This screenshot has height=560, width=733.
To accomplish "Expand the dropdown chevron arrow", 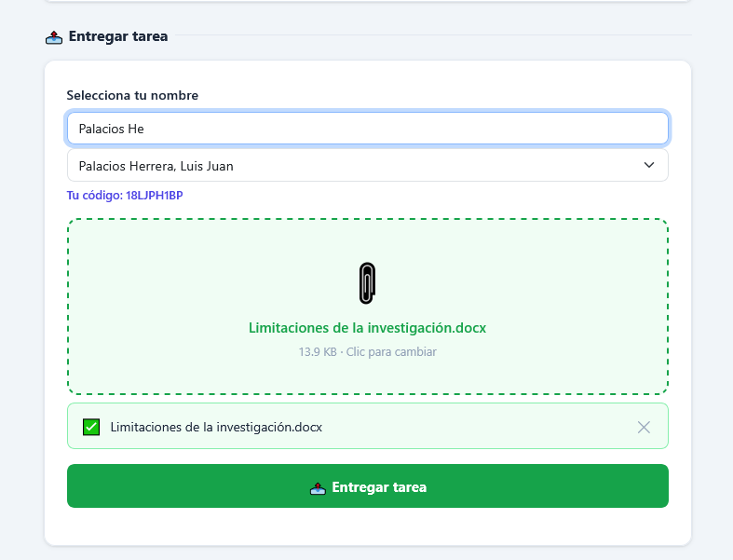I will (649, 165).
